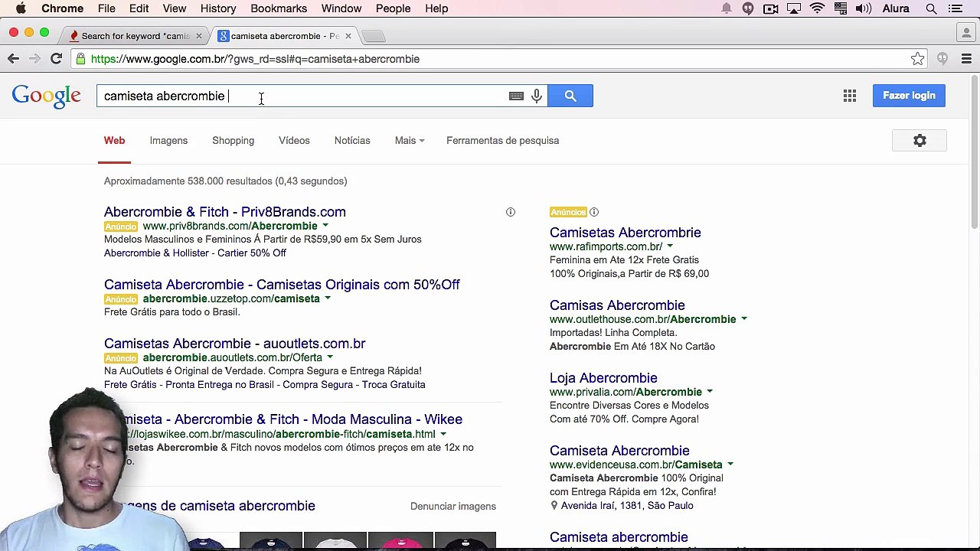The image size is (980, 551).
Task: Switch to the Imagens search tab
Action: point(168,141)
